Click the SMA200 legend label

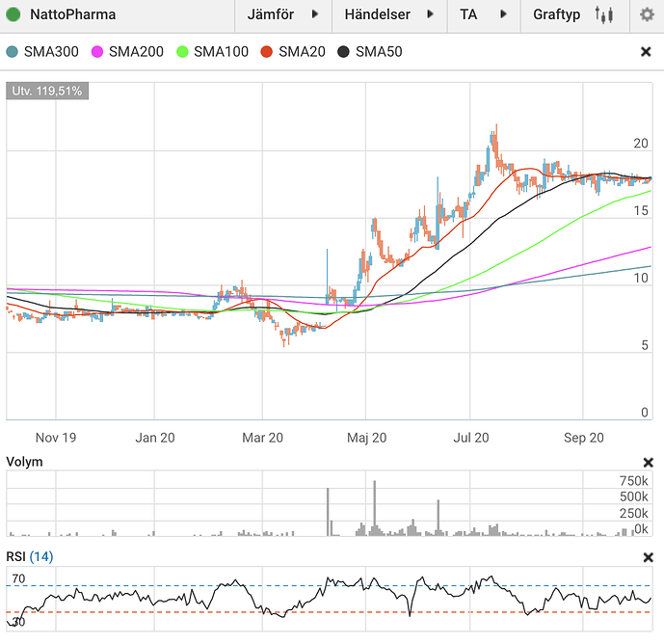coord(136,52)
